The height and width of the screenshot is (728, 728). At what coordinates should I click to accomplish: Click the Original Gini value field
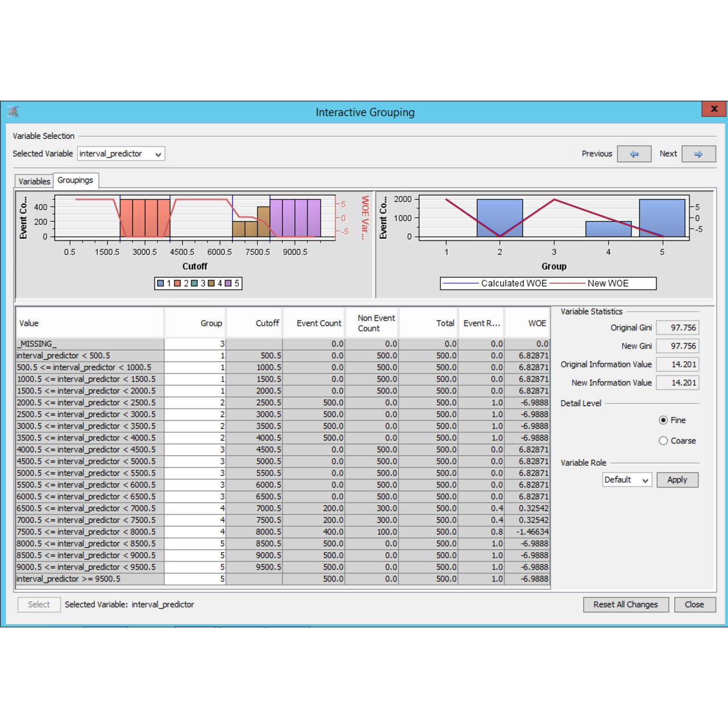click(677, 328)
